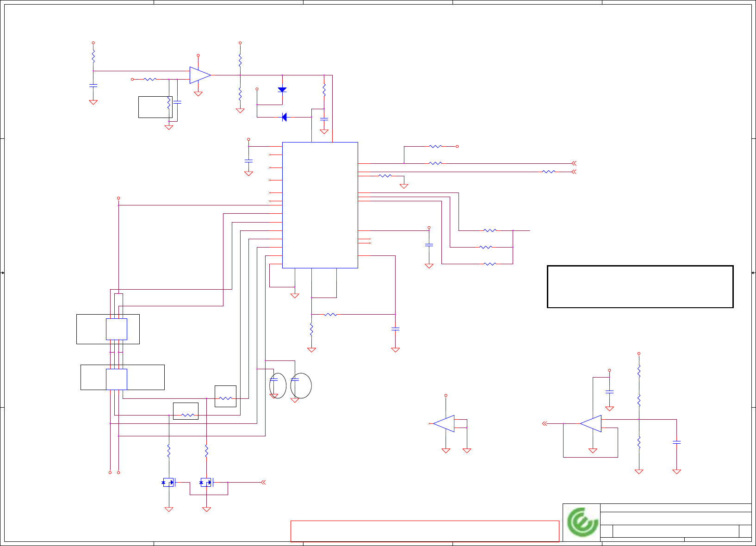Click the op-amp triangle with the unconnected output
Image resolution: width=756 pixels, height=546 pixels.
(x=444, y=423)
